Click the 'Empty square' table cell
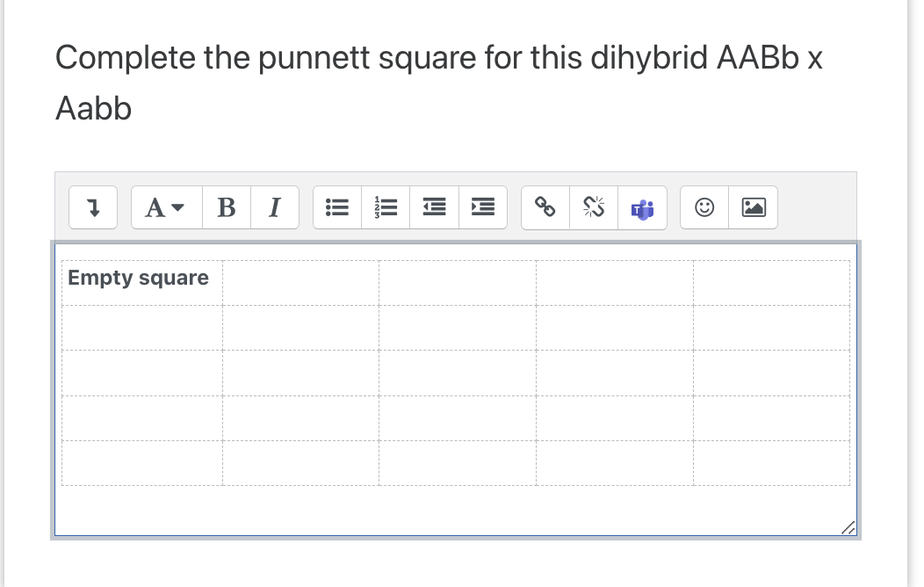This screenshot has height=587, width=924. tap(142, 283)
